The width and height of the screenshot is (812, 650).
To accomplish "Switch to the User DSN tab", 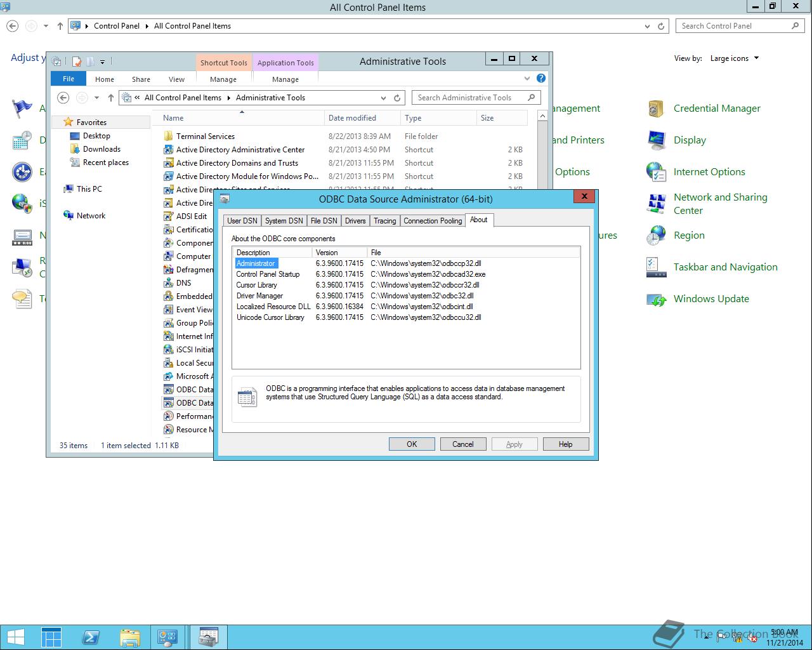I will coord(242,220).
